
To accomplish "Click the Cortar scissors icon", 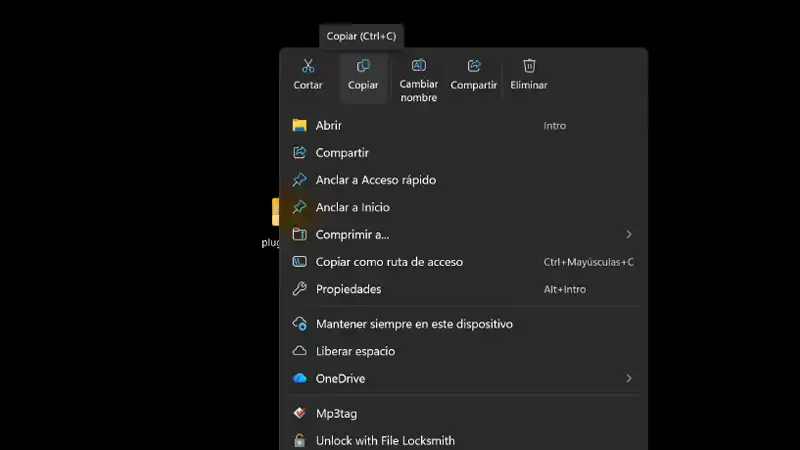I will click(308, 66).
